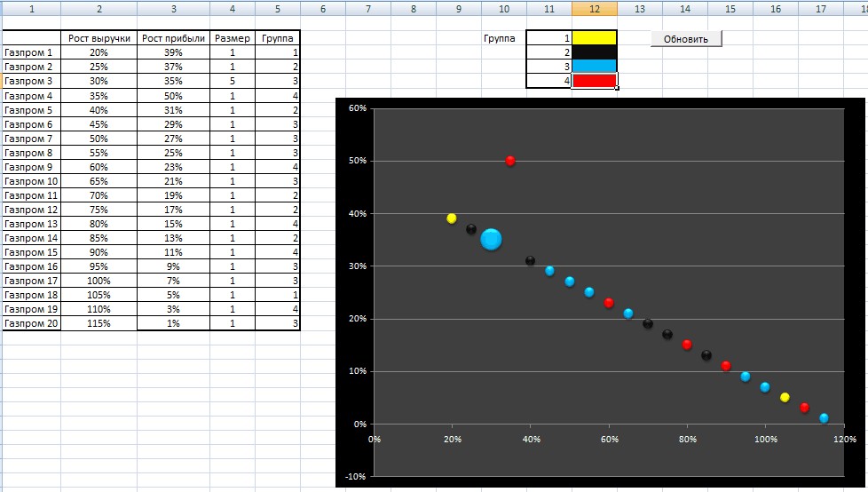Click the Обновить button
The width and height of the screenshot is (868, 492).
point(686,39)
